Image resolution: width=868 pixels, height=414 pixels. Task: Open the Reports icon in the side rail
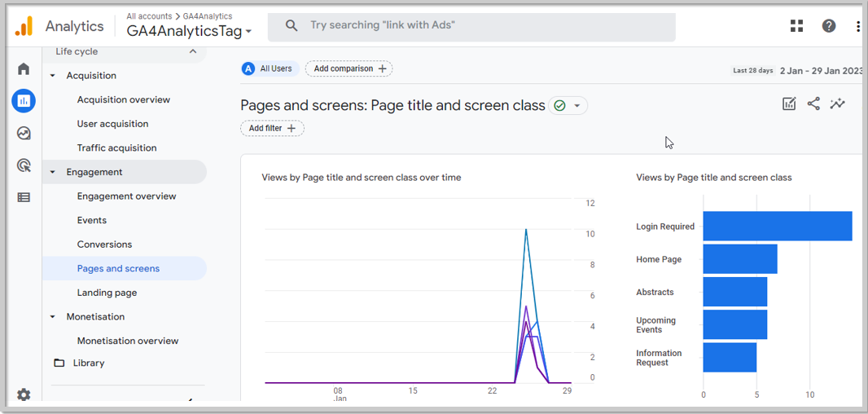24,101
